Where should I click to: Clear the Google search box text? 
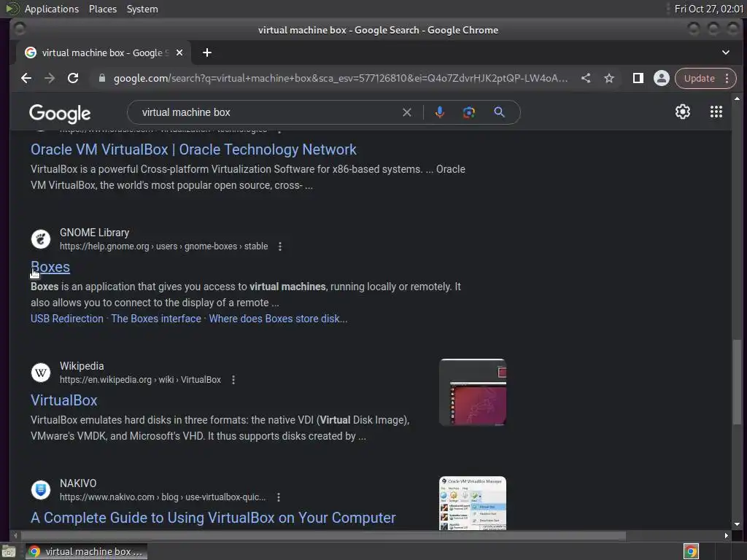point(407,112)
